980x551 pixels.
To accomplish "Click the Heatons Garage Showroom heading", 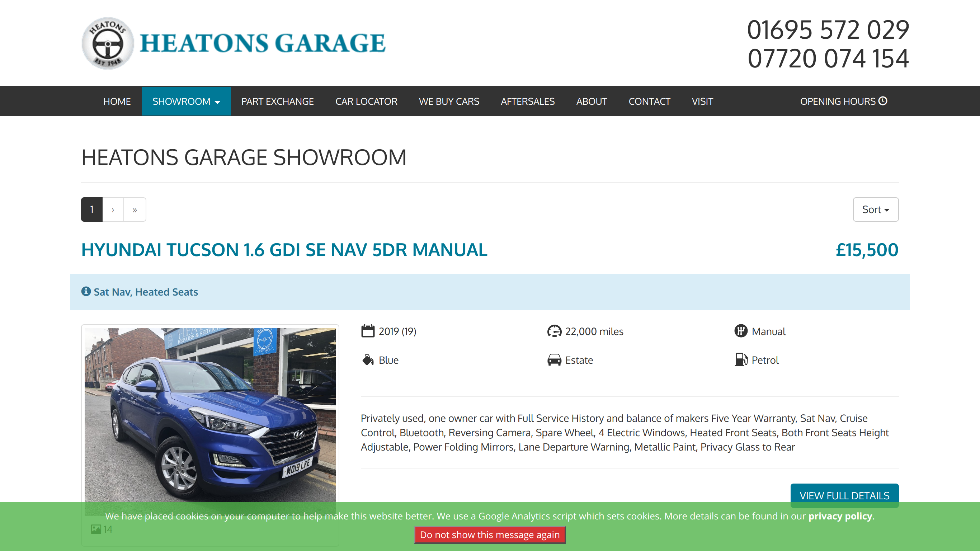I will click(x=244, y=157).
